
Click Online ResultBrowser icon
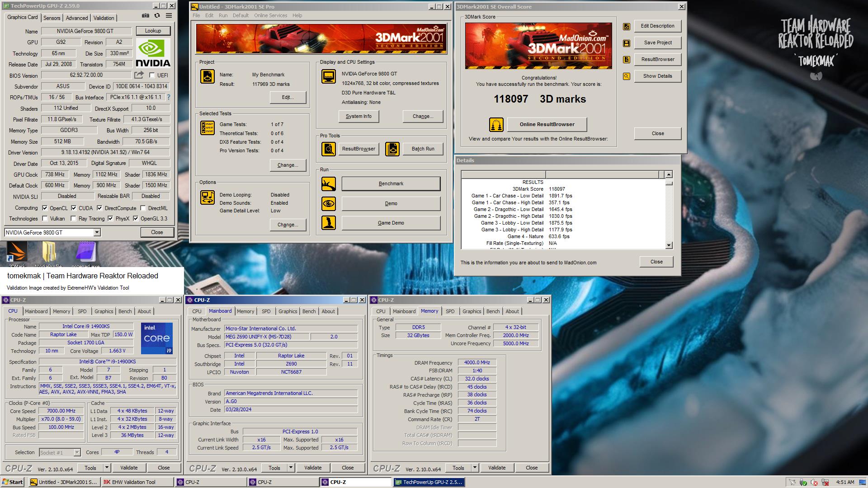[x=496, y=125]
